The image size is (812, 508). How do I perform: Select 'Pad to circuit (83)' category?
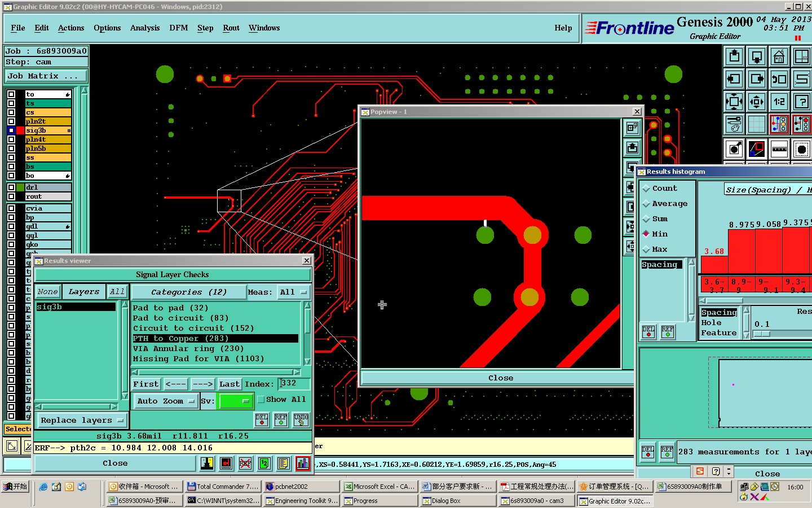(x=180, y=318)
